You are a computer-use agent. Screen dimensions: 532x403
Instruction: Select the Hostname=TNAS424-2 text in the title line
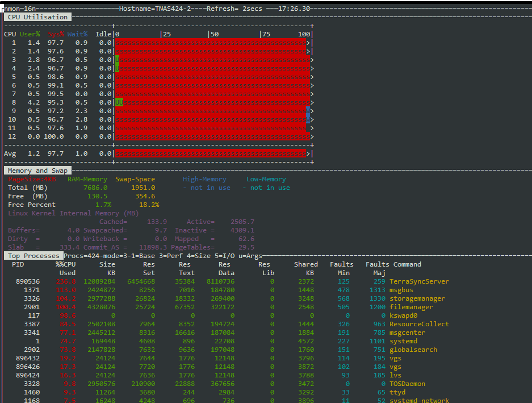point(155,9)
